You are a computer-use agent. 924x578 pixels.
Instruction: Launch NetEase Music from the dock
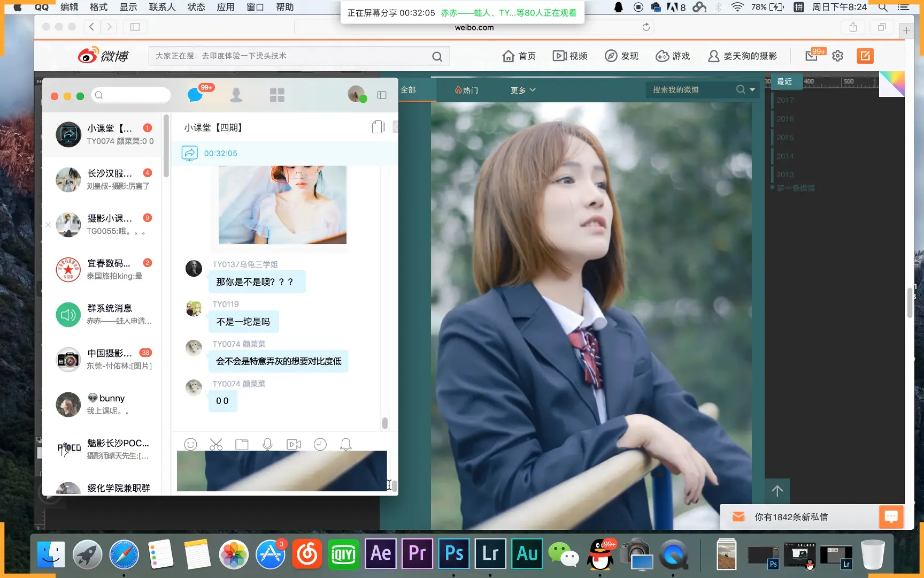(x=307, y=554)
